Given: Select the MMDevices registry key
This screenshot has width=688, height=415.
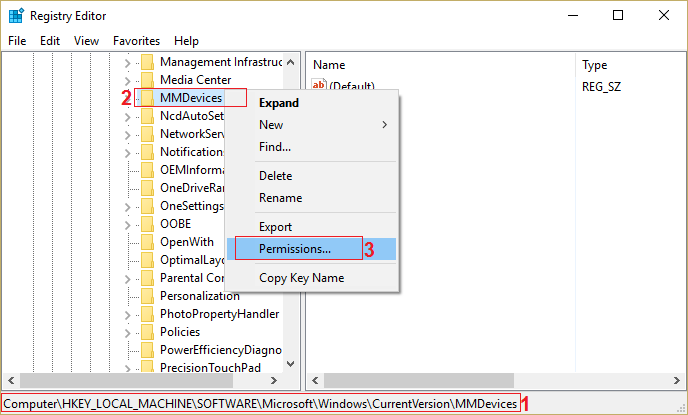Looking at the screenshot, I should [x=190, y=98].
